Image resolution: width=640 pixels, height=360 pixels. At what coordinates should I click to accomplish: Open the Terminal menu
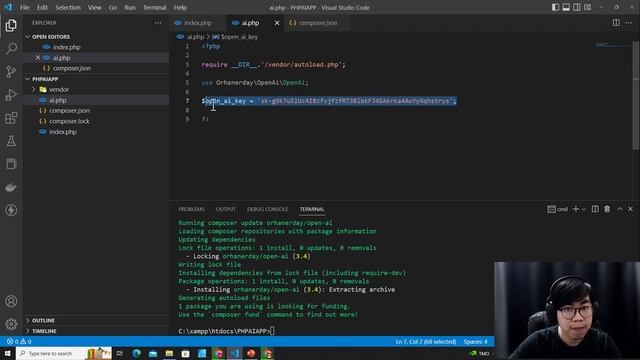(155, 7)
